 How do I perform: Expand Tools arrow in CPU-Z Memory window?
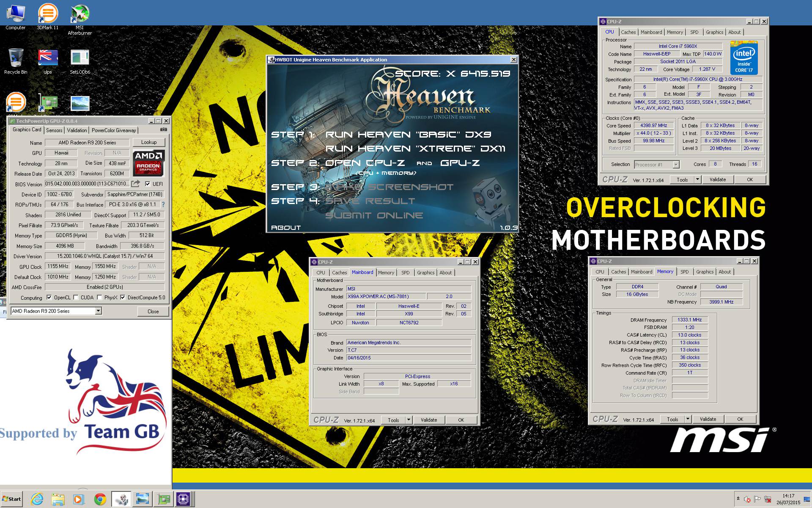[x=688, y=419]
